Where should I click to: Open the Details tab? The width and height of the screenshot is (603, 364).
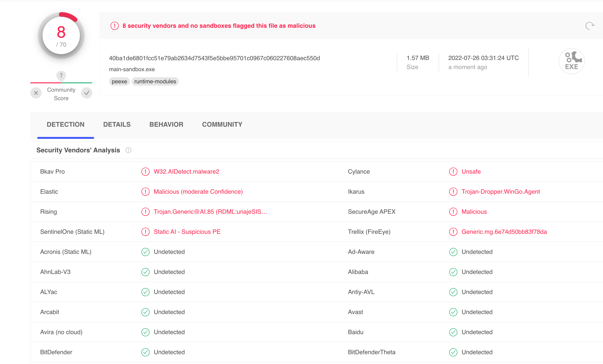[x=117, y=124]
